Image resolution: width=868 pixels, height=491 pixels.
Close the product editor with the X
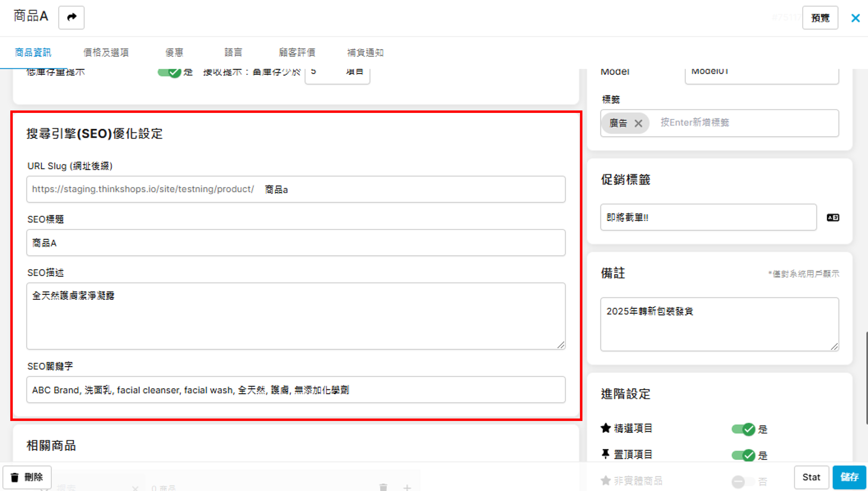[855, 18]
